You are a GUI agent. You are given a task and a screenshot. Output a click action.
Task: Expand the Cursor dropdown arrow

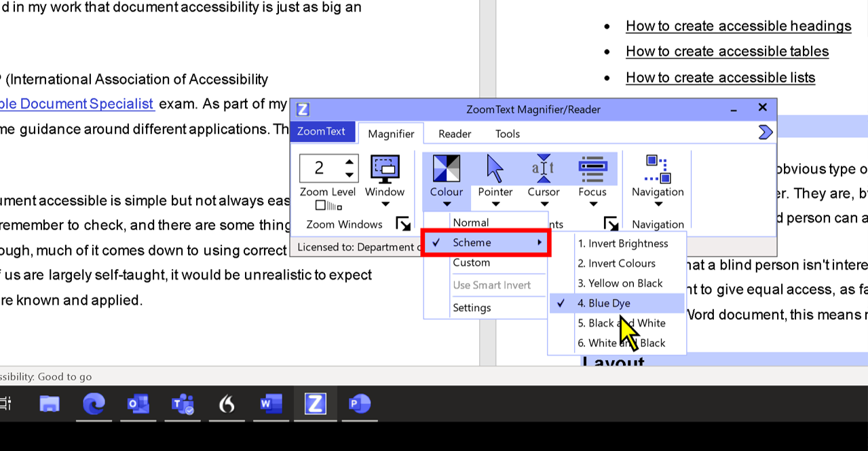[544, 204]
